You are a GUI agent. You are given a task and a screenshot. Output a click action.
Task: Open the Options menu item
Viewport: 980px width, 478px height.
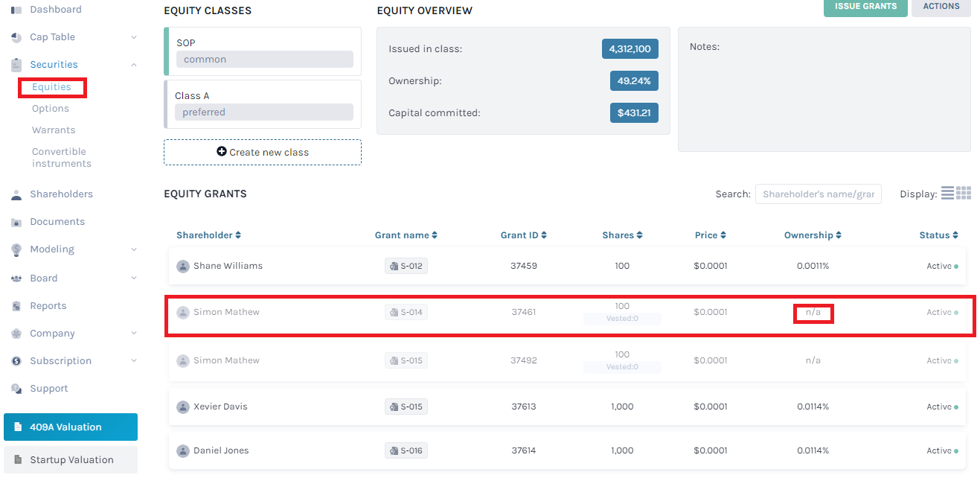coord(51,108)
